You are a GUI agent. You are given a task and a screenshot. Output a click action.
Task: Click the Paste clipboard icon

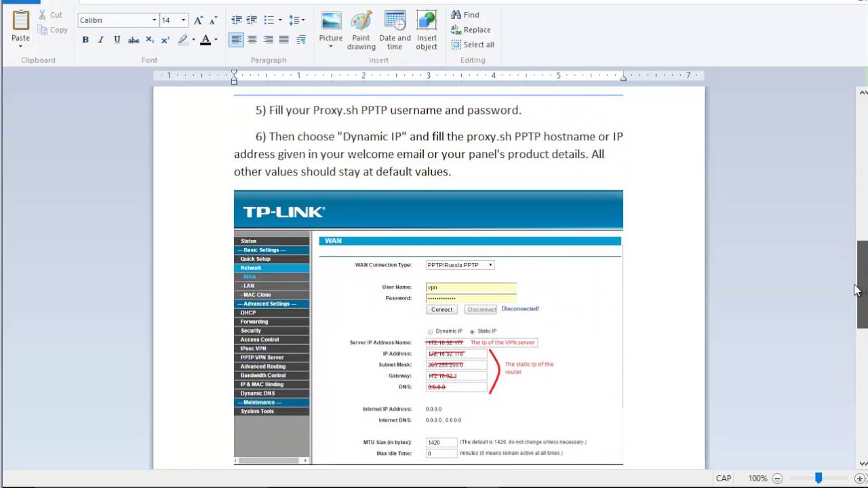point(20,20)
